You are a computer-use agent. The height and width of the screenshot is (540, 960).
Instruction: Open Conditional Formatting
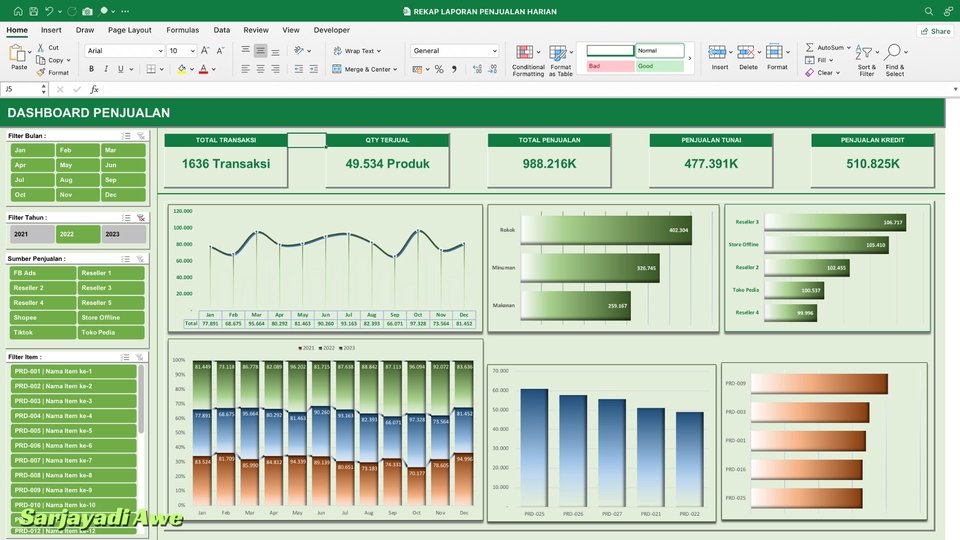pos(528,60)
